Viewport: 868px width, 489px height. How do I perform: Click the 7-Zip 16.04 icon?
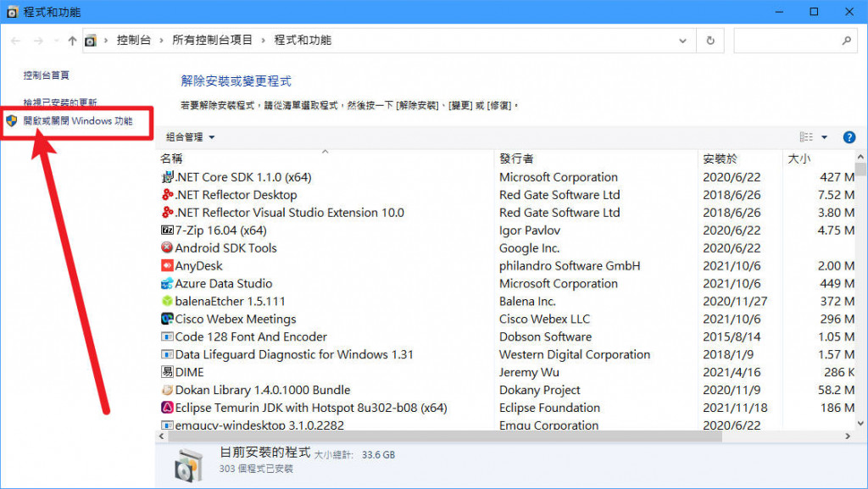[x=167, y=231]
